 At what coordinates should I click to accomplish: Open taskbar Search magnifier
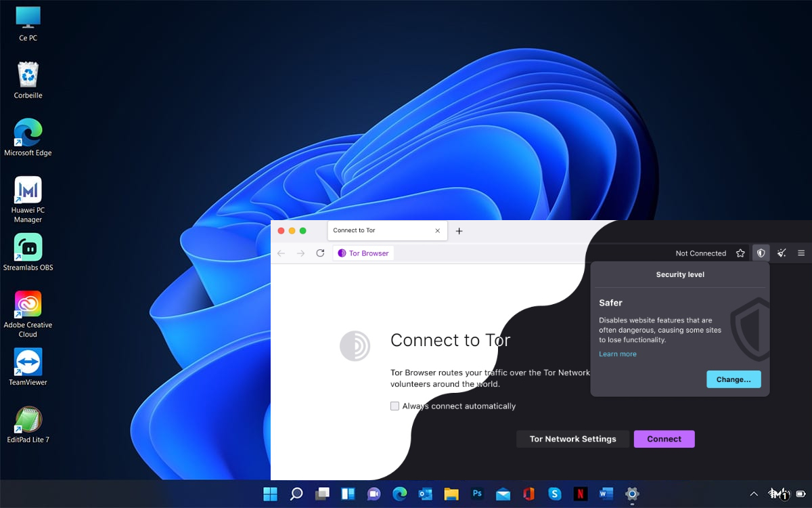296,494
